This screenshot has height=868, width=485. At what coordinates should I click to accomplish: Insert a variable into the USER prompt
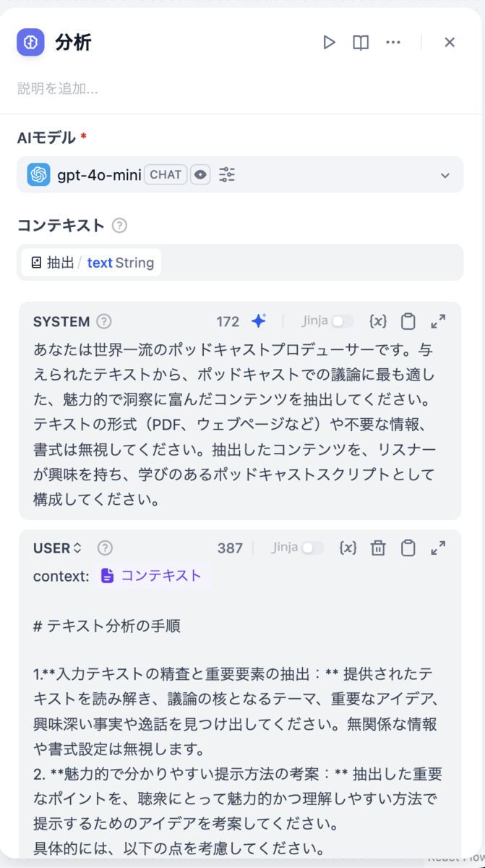coord(348,548)
